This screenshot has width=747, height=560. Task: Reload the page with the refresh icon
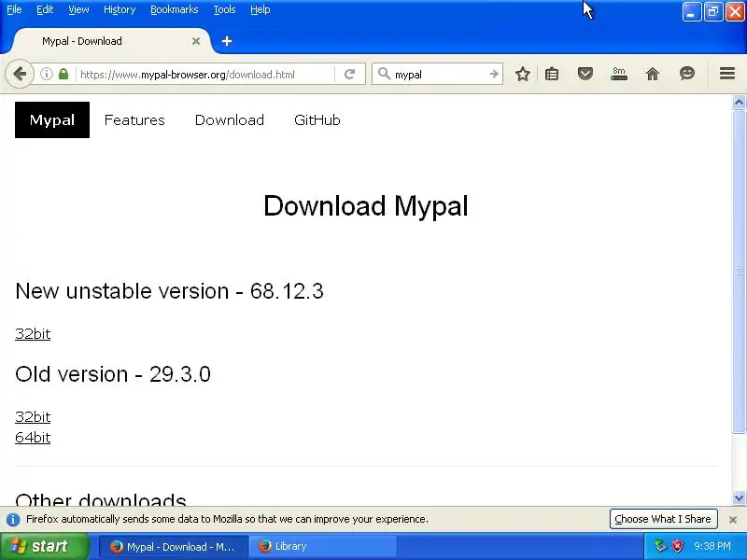tap(349, 74)
